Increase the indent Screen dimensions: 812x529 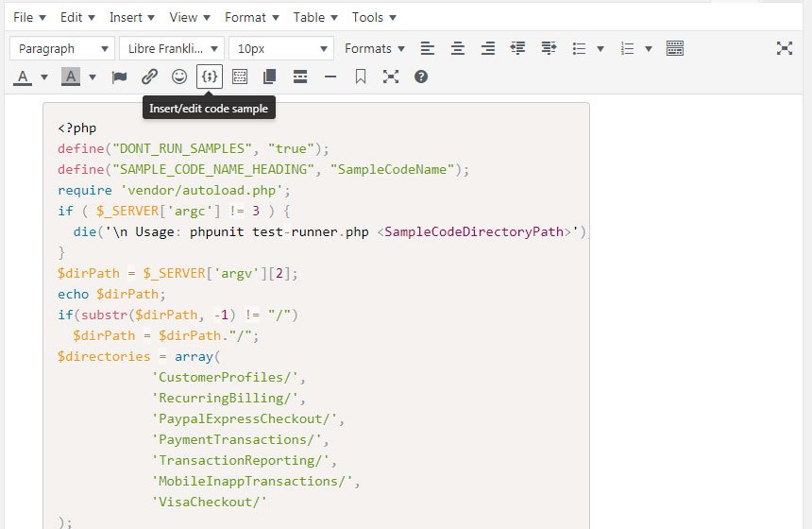point(549,48)
